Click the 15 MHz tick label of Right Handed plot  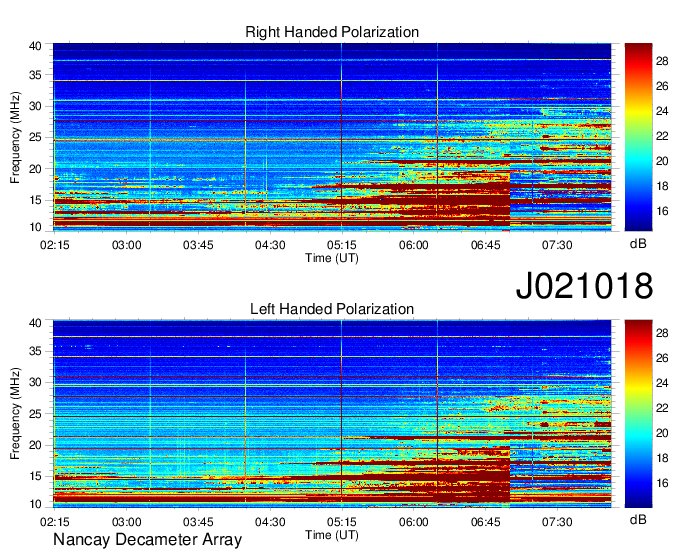[35, 200]
